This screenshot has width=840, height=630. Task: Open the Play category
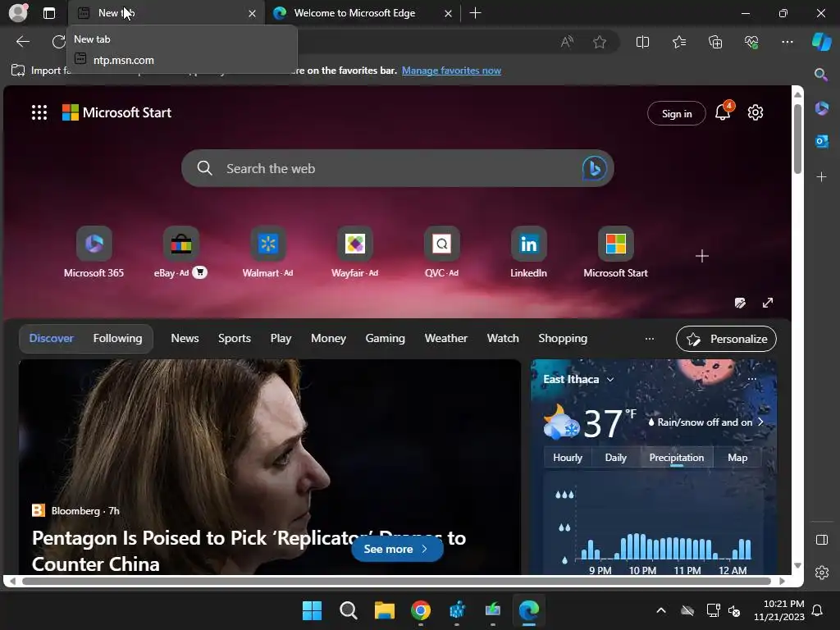tap(281, 338)
